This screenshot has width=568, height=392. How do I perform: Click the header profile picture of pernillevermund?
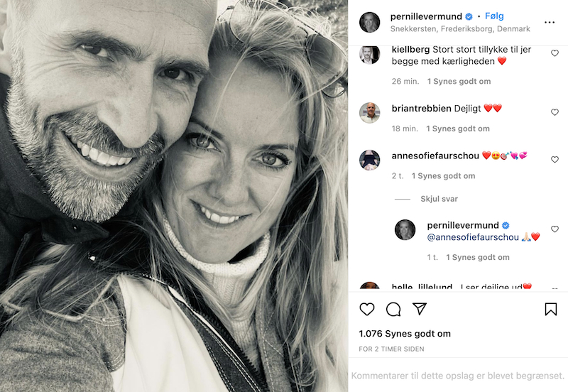tap(369, 22)
